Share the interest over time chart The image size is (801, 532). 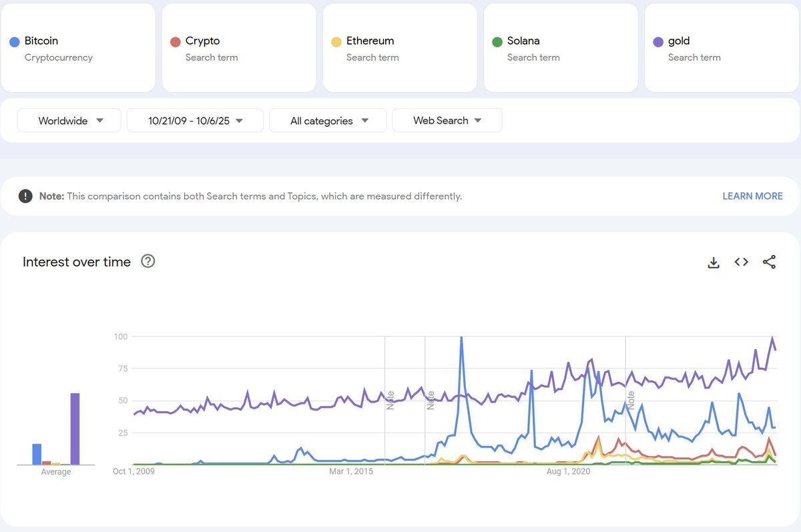tap(769, 262)
